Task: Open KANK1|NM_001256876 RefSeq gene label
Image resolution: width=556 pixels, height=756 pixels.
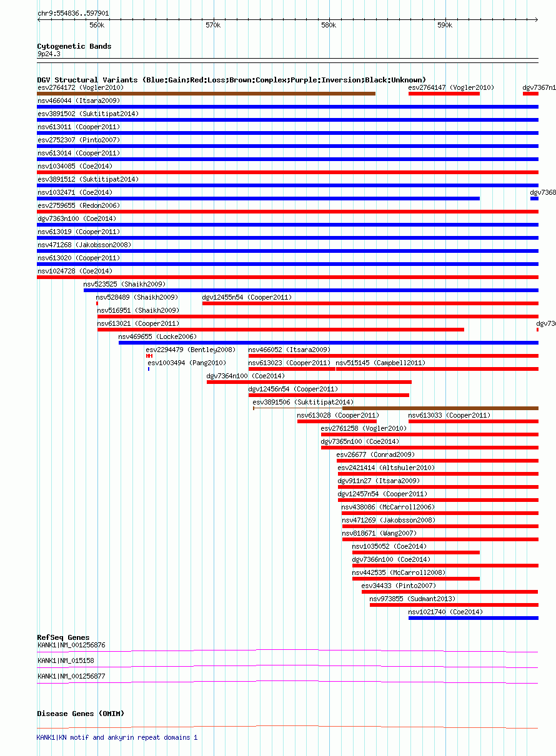Action: point(71,645)
